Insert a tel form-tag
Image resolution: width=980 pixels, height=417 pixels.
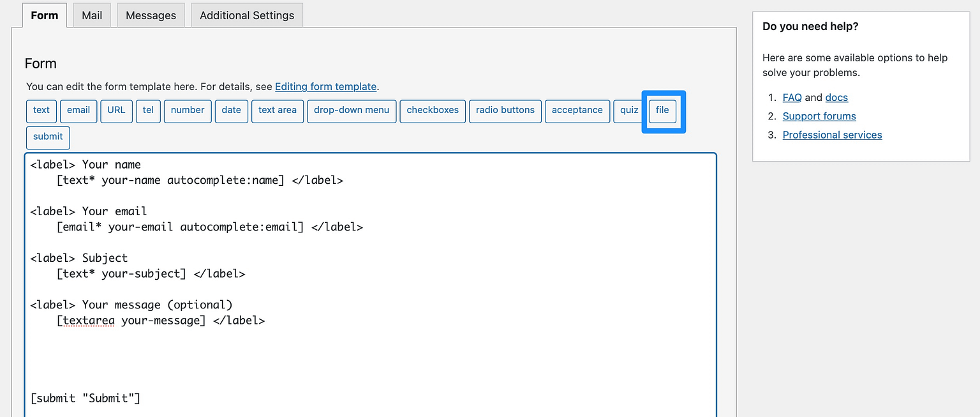click(x=147, y=110)
